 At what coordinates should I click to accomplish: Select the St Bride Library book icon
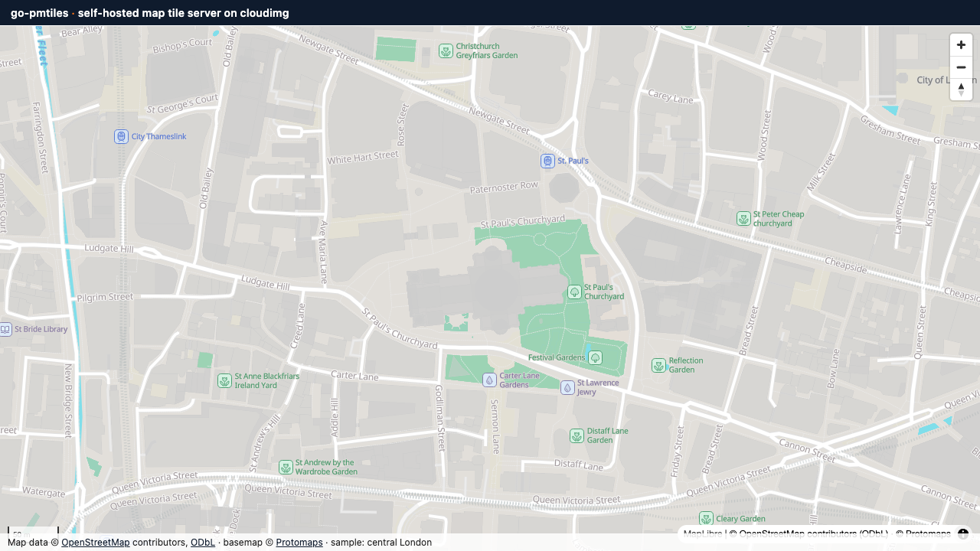pyautogui.click(x=5, y=329)
